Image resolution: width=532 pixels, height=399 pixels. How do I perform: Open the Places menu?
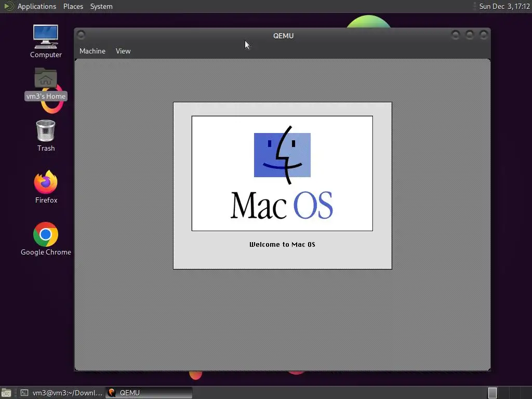pos(73,6)
